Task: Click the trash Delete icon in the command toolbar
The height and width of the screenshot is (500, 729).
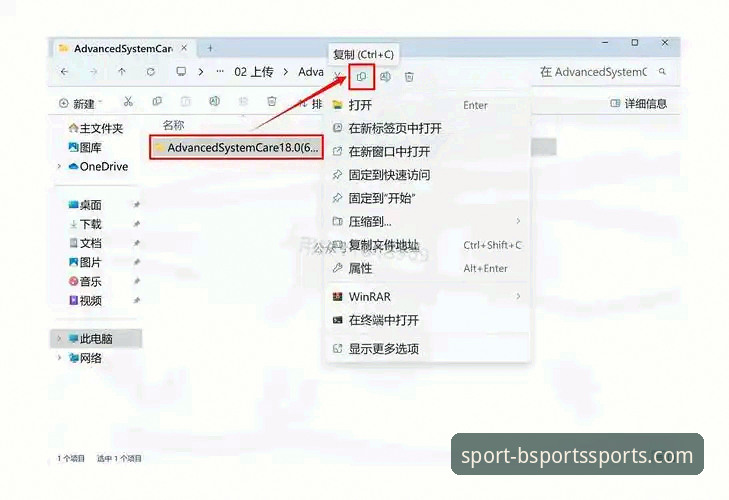Action: [x=272, y=101]
